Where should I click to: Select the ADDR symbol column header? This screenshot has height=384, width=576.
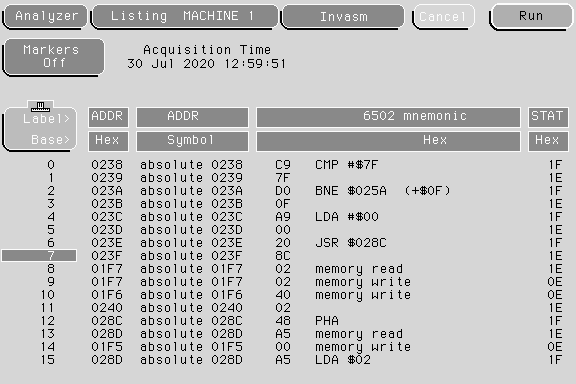(x=192, y=117)
